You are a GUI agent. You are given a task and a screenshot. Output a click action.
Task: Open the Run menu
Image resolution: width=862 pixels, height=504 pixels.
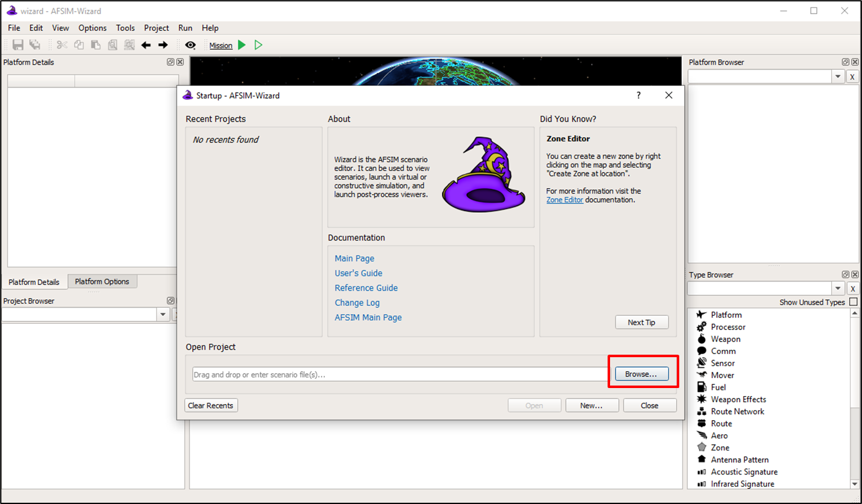[x=185, y=28]
